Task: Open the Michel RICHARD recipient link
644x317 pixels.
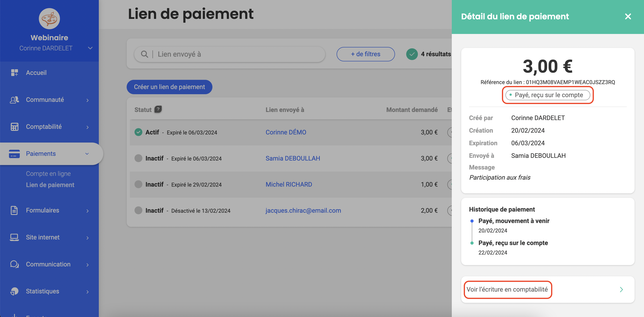Action: click(289, 184)
